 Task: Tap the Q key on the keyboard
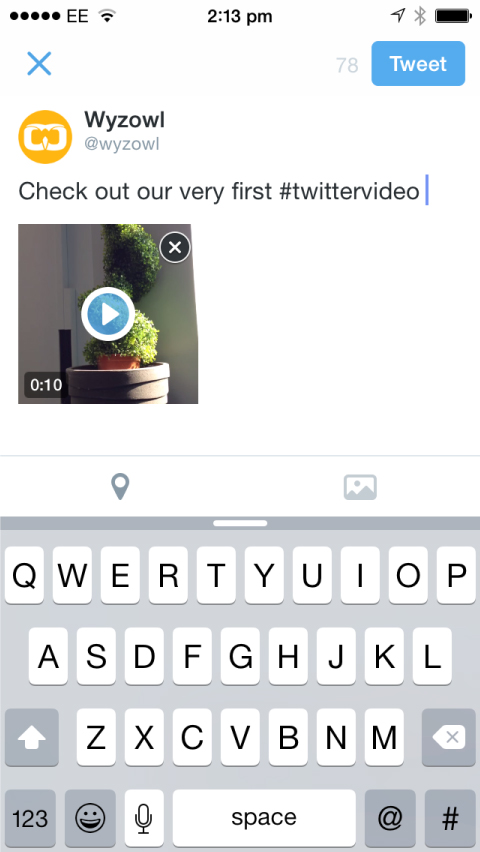click(x=24, y=575)
